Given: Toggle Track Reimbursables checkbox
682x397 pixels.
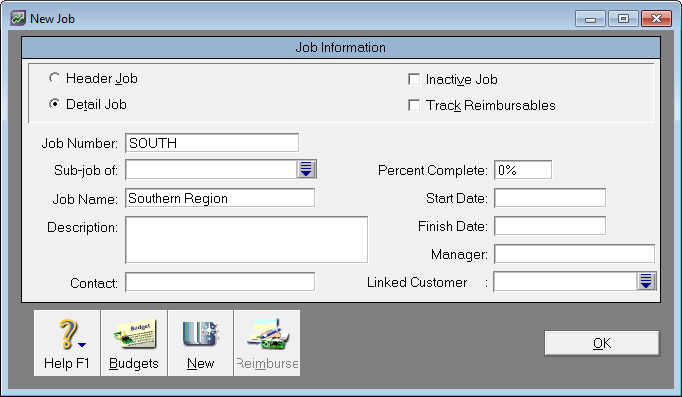Looking at the screenshot, I should pyautogui.click(x=414, y=106).
